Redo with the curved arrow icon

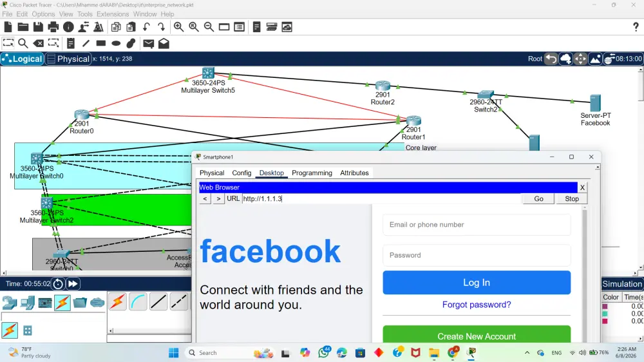click(162, 27)
